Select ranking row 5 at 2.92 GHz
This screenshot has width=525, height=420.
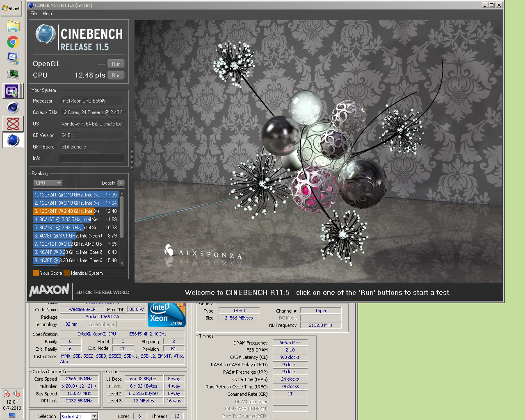[75, 228]
